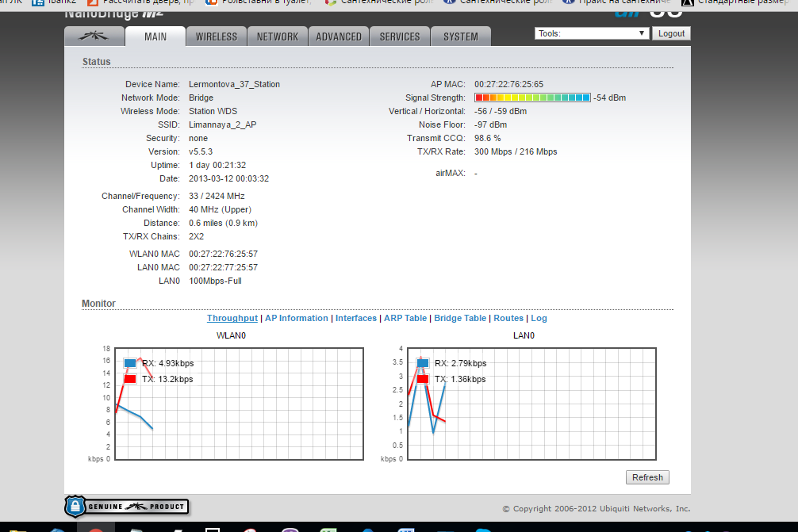Click the Genuine Product badge
The width and height of the screenshot is (798, 532).
(127, 507)
